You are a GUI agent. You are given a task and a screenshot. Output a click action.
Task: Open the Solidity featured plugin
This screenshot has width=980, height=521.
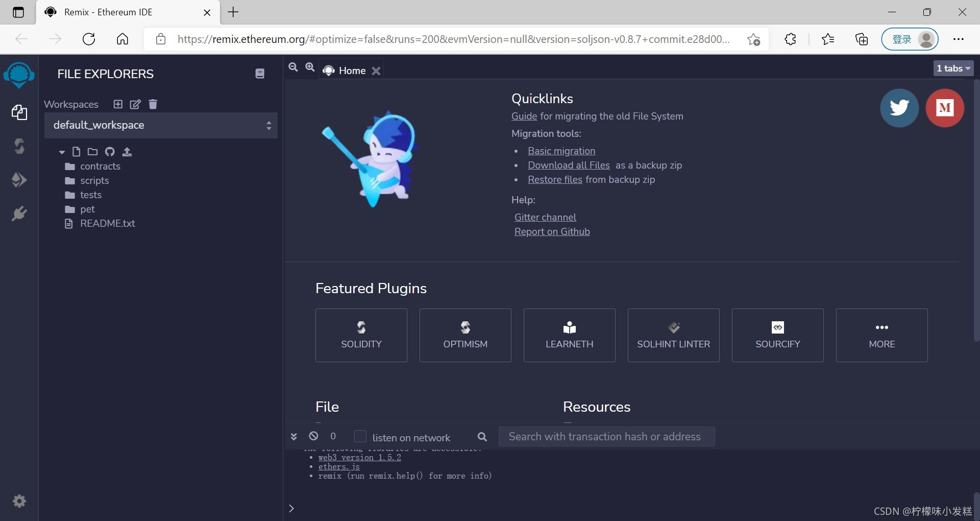tap(361, 336)
